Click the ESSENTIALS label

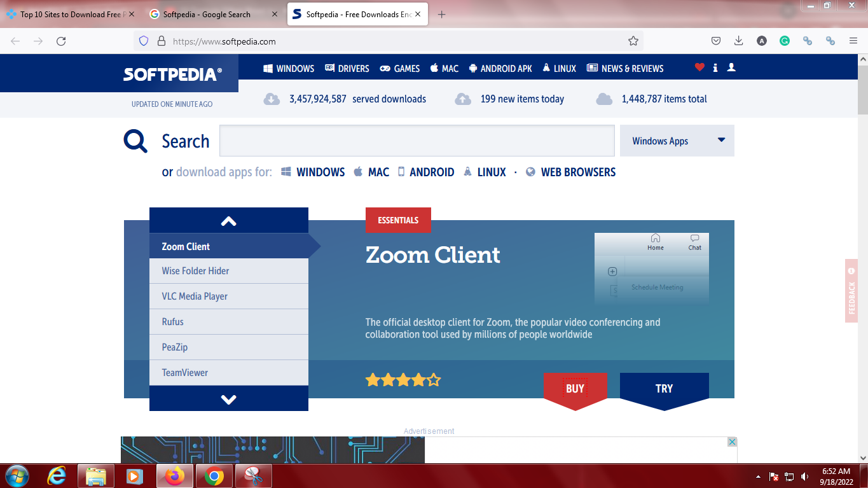tap(398, 220)
